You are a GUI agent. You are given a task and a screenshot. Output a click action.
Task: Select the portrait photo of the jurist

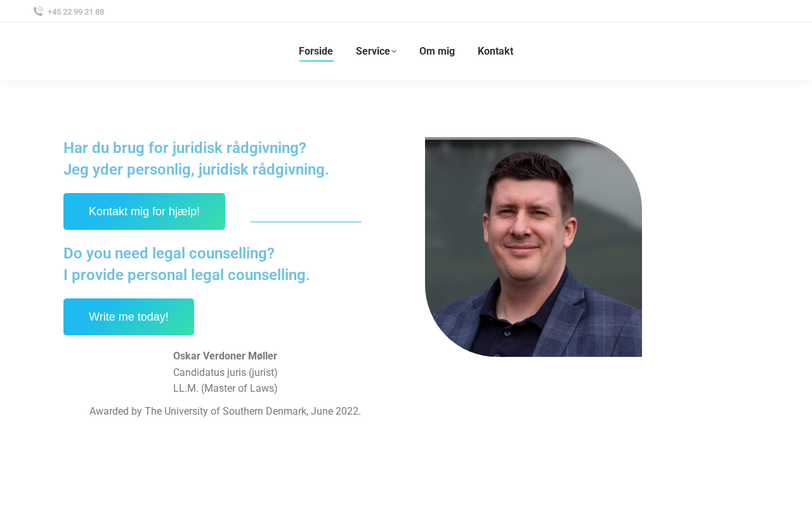[534, 247]
